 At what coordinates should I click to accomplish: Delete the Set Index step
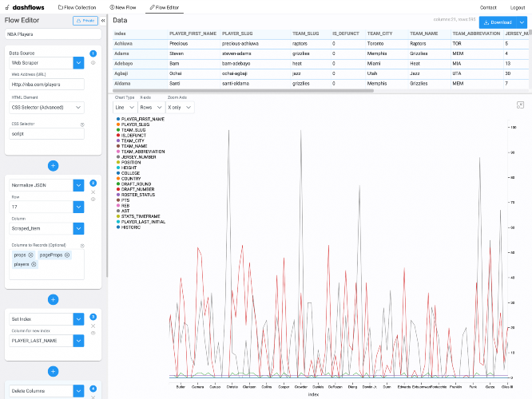coord(93,326)
